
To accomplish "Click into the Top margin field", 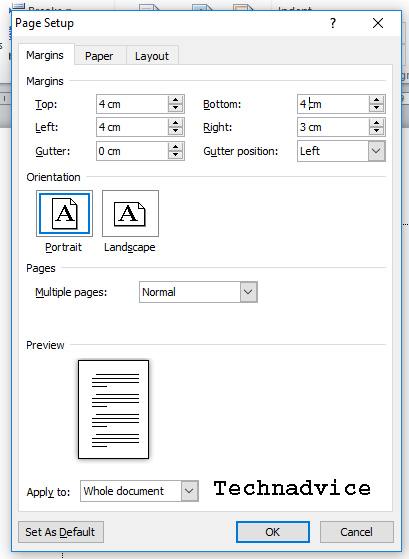I will click(132, 104).
